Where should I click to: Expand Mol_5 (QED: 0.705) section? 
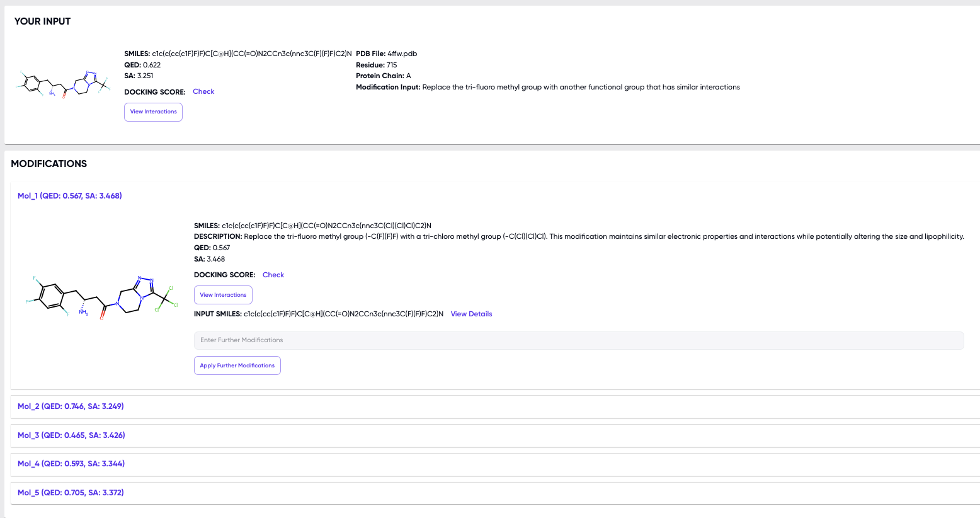click(71, 493)
